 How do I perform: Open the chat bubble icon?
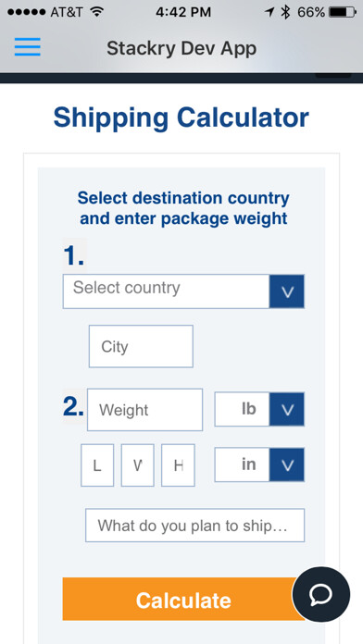pyautogui.click(x=321, y=594)
